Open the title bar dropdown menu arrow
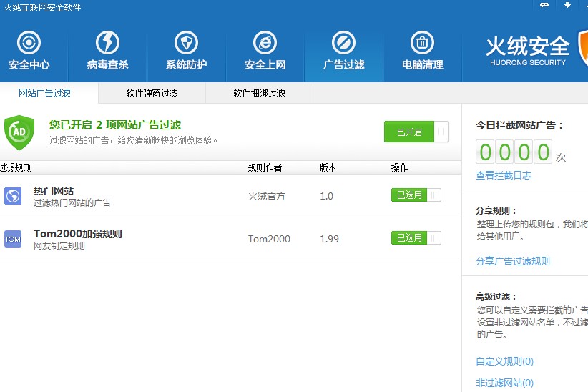 [567, 5]
